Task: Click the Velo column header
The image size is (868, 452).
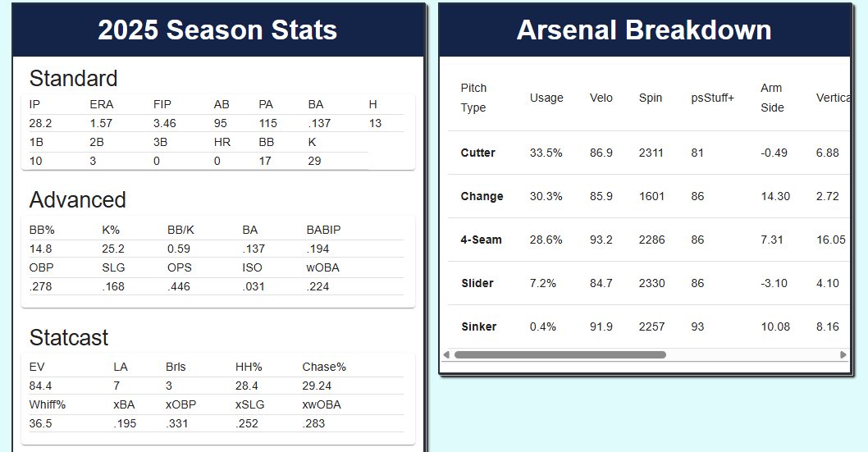Action: coord(601,98)
